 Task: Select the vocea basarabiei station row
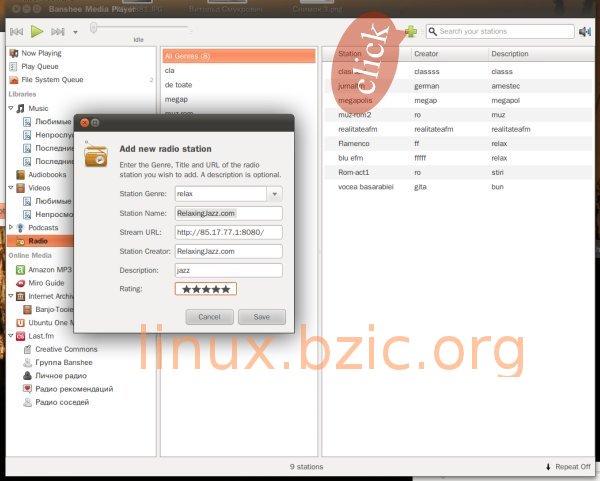[x=458, y=187]
